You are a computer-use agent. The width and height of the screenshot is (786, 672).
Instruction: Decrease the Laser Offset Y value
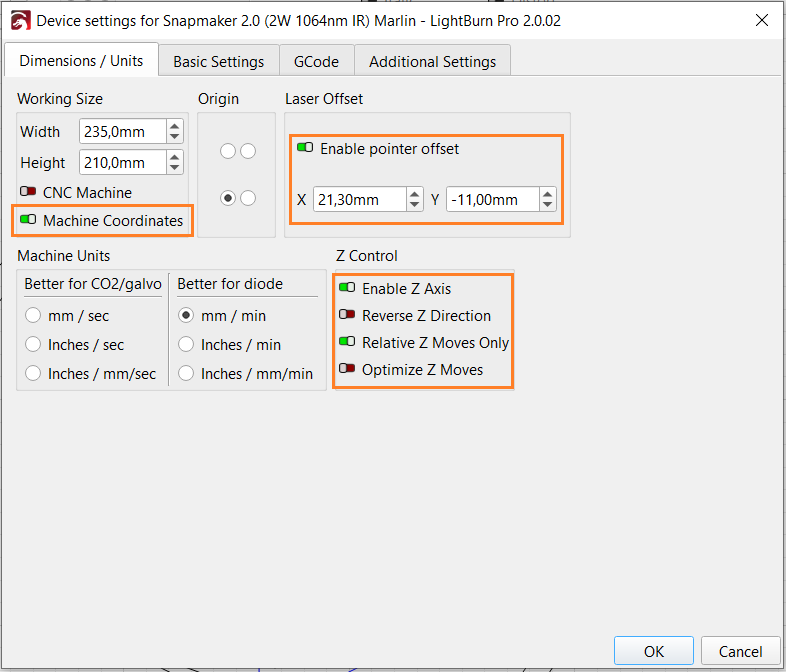point(547,205)
